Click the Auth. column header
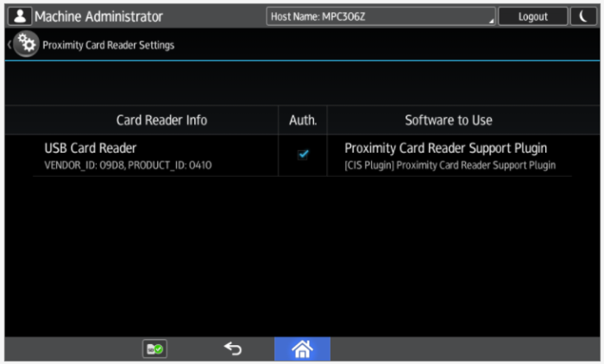Screen dimensions: 604x364 [303, 120]
